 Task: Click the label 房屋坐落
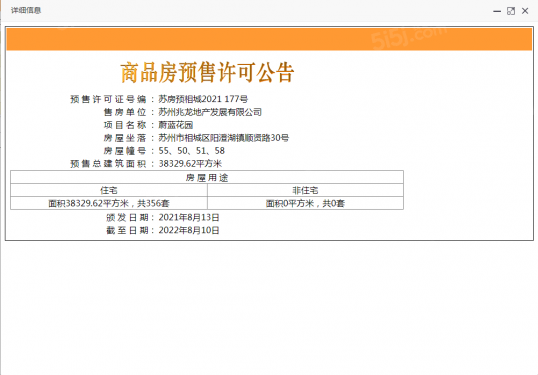[x=125, y=138]
